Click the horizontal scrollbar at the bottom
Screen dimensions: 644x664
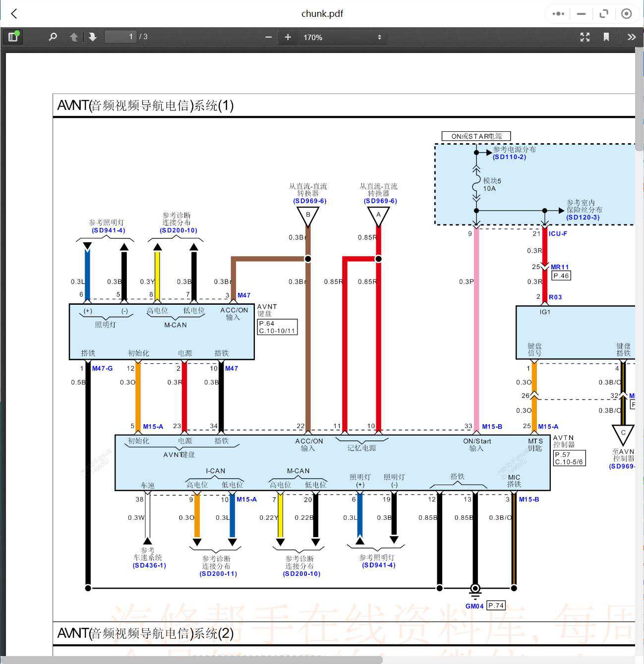tap(191, 660)
